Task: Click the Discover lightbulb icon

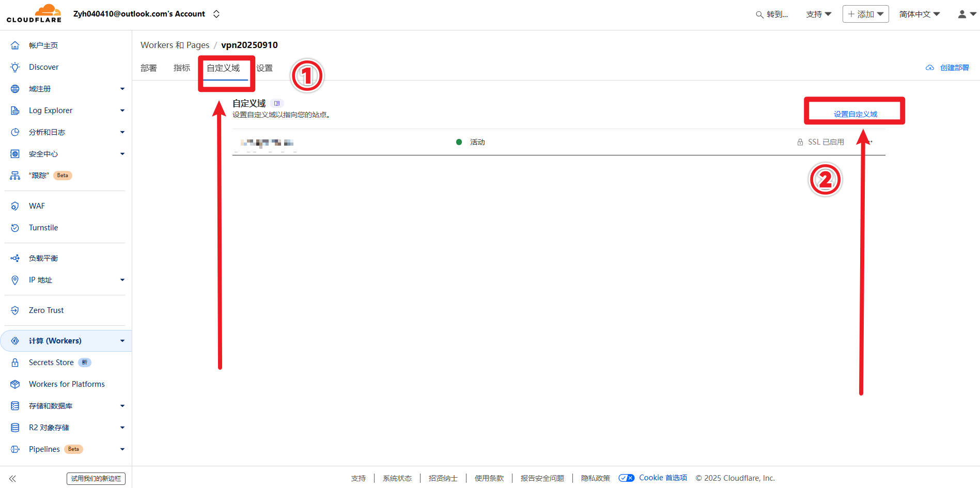Action: click(x=15, y=67)
